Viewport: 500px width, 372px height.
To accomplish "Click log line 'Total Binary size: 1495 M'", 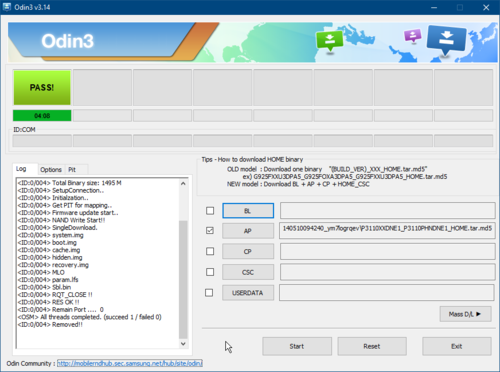I will [x=70, y=183].
